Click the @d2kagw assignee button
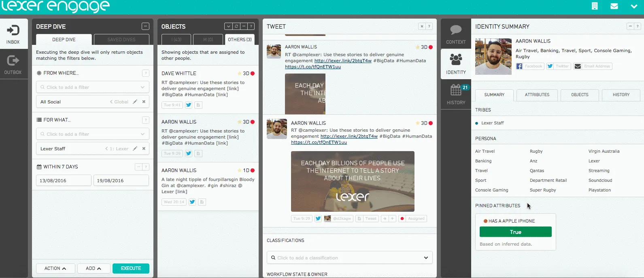Screen dimensions: 644x278 click(x=338, y=219)
